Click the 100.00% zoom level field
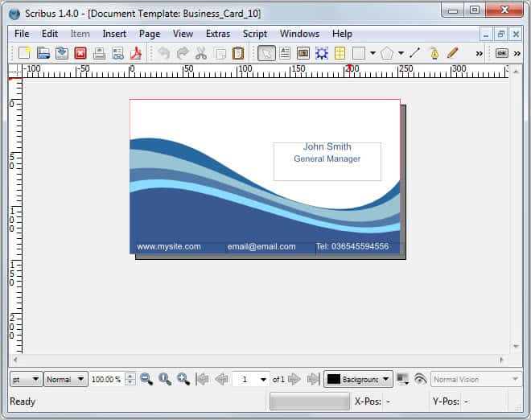 point(107,379)
